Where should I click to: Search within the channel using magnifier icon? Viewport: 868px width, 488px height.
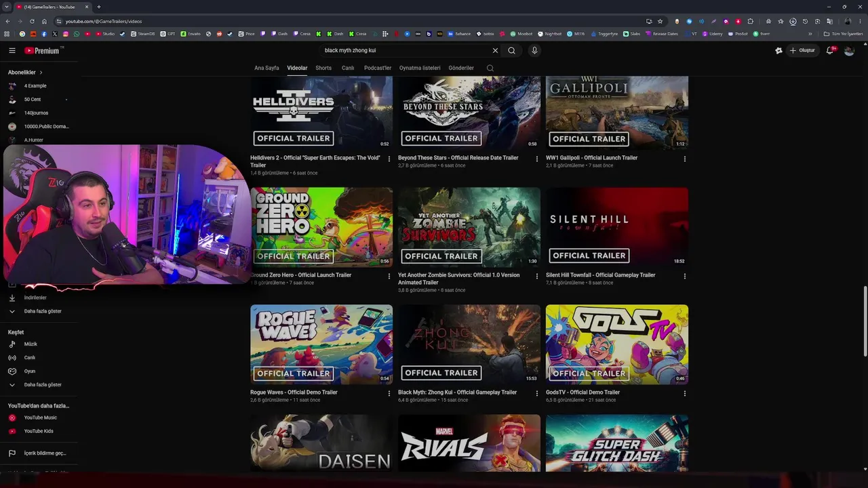tap(490, 68)
